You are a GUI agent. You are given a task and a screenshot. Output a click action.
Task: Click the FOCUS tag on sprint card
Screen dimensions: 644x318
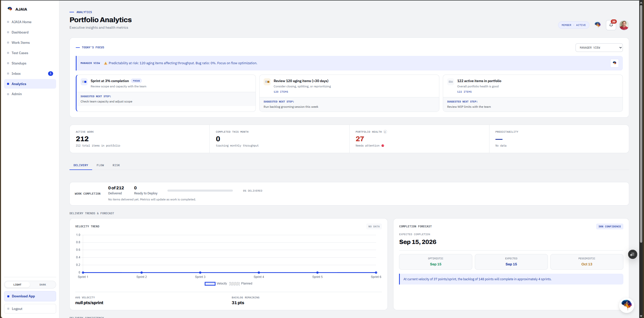point(136,81)
